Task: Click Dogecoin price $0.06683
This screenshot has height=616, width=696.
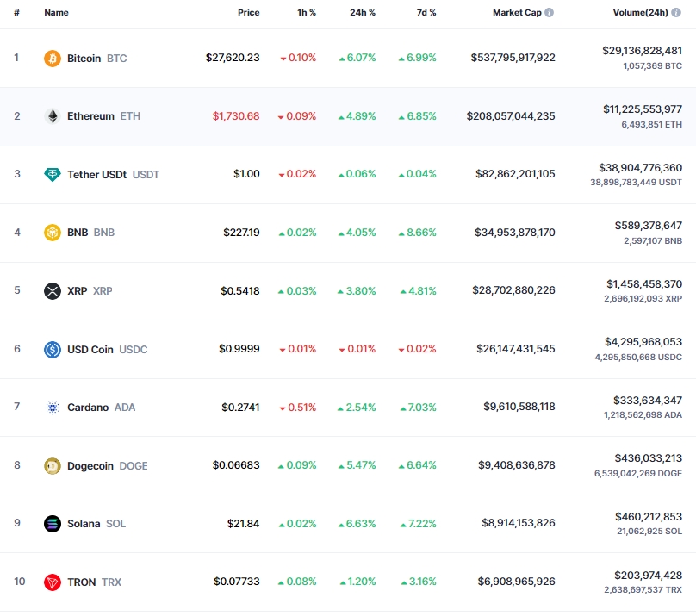Action: 236,465
